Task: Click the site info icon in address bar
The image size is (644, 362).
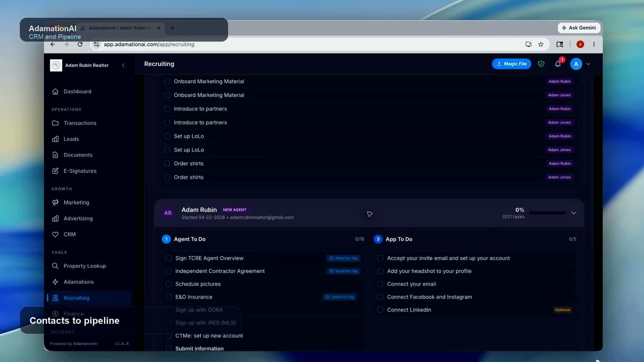Action: pyautogui.click(x=96, y=44)
